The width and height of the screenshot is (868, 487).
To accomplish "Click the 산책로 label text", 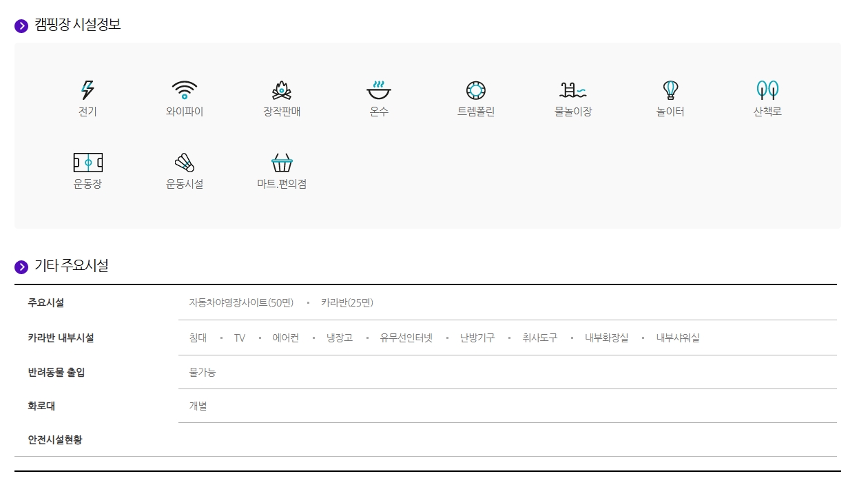I will click(x=767, y=112).
